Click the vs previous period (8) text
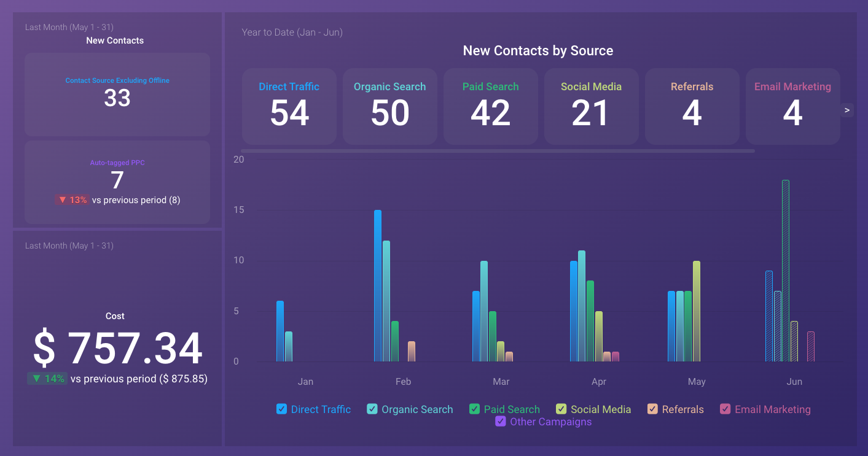Image resolution: width=868 pixels, height=456 pixels. pyautogui.click(x=136, y=200)
